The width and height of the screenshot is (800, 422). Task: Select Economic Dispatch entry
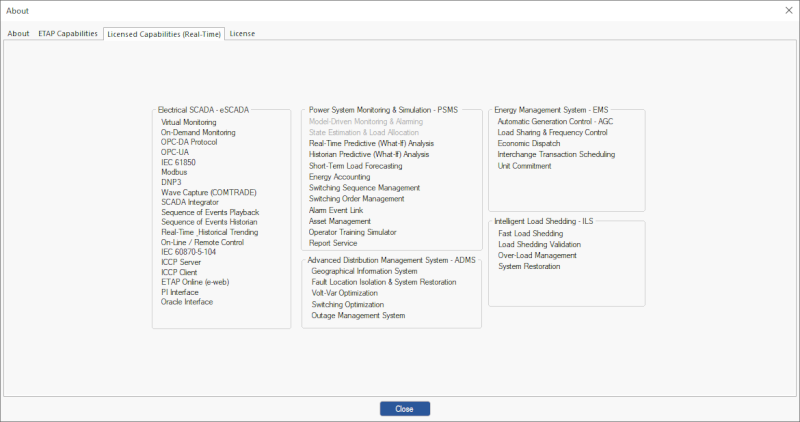coord(529,143)
